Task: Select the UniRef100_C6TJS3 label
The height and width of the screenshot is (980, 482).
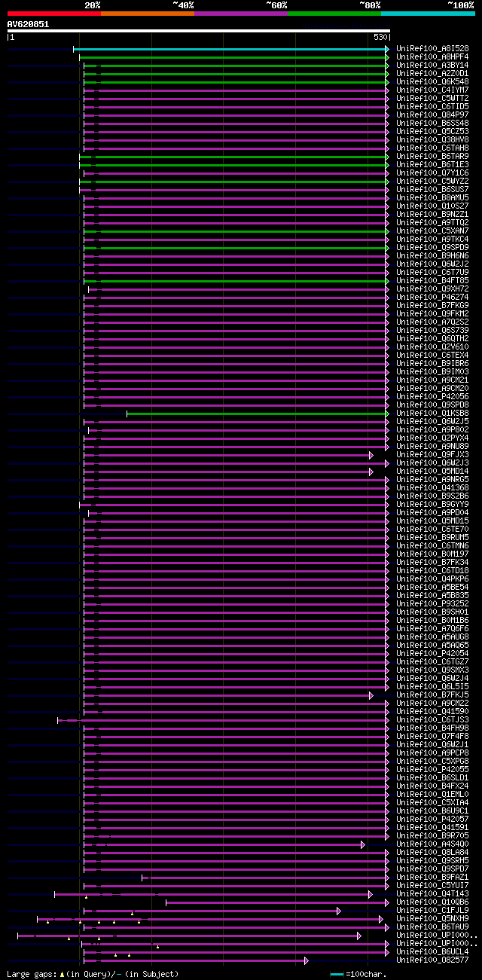Action: (x=432, y=719)
